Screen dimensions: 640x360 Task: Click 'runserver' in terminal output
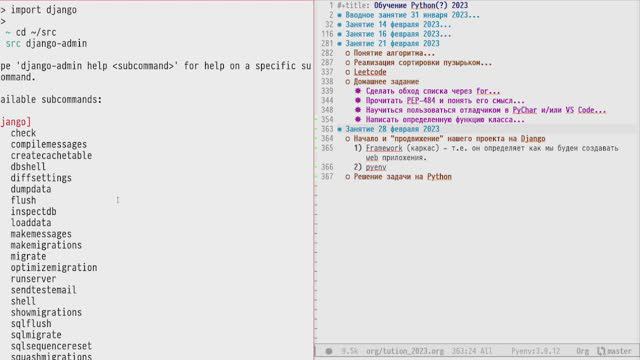point(33,279)
